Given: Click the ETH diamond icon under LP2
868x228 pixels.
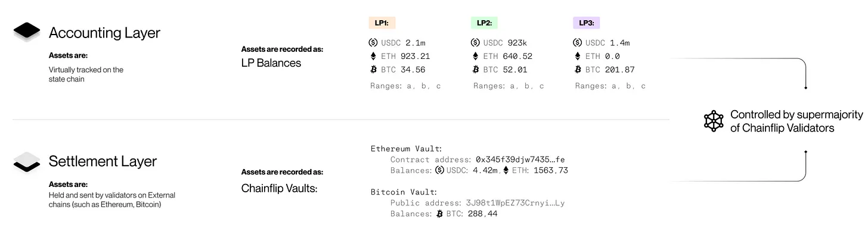Looking at the screenshot, I should tap(475, 57).
